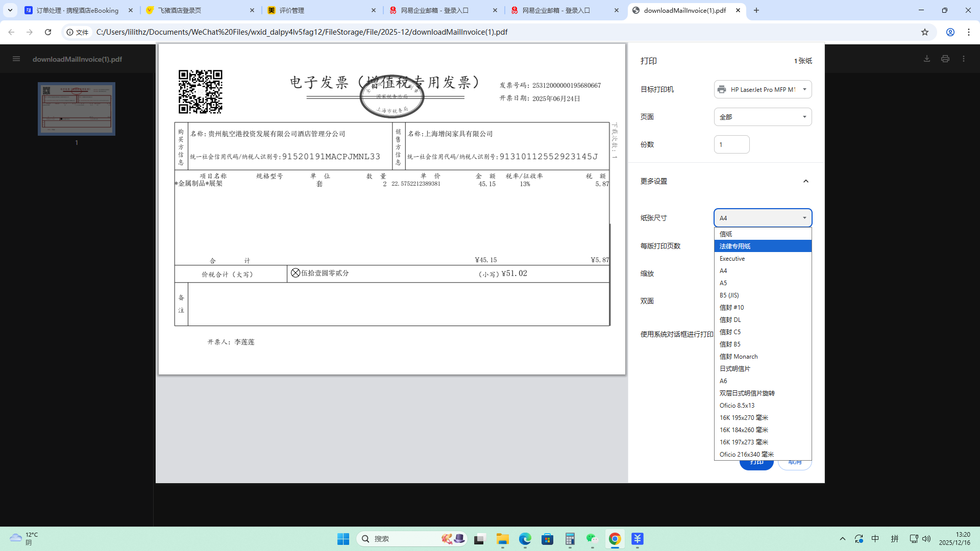Open WeChat from the taskbar
The width and height of the screenshot is (980, 551).
pyautogui.click(x=592, y=539)
